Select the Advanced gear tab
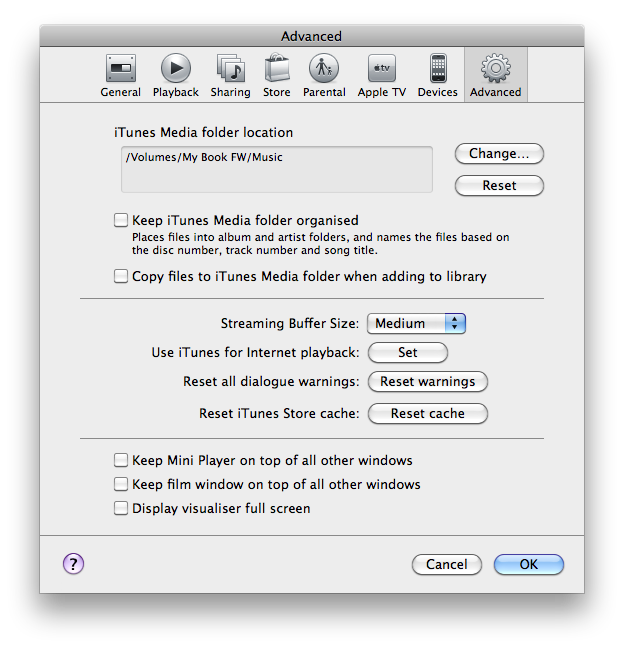The height and width of the screenshot is (648, 624). pyautogui.click(x=495, y=75)
